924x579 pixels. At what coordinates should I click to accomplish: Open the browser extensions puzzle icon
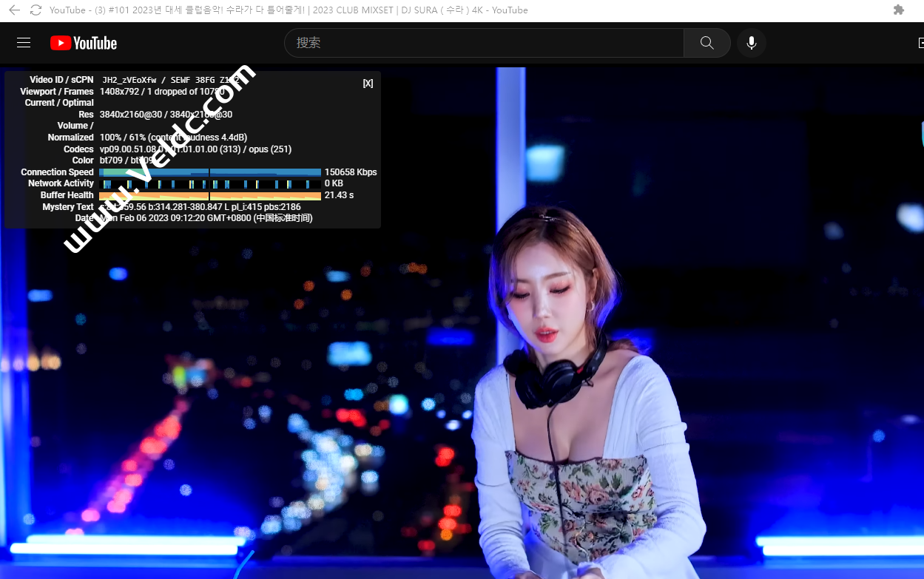(x=899, y=10)
